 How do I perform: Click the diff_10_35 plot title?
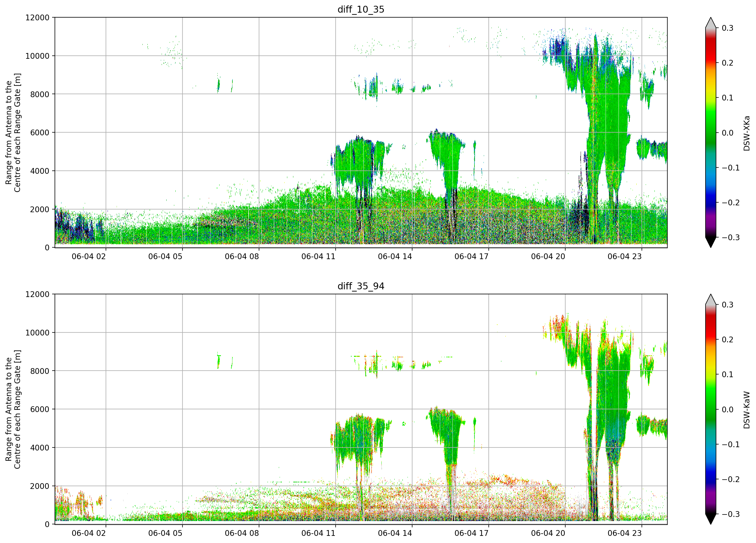point(361,9)
